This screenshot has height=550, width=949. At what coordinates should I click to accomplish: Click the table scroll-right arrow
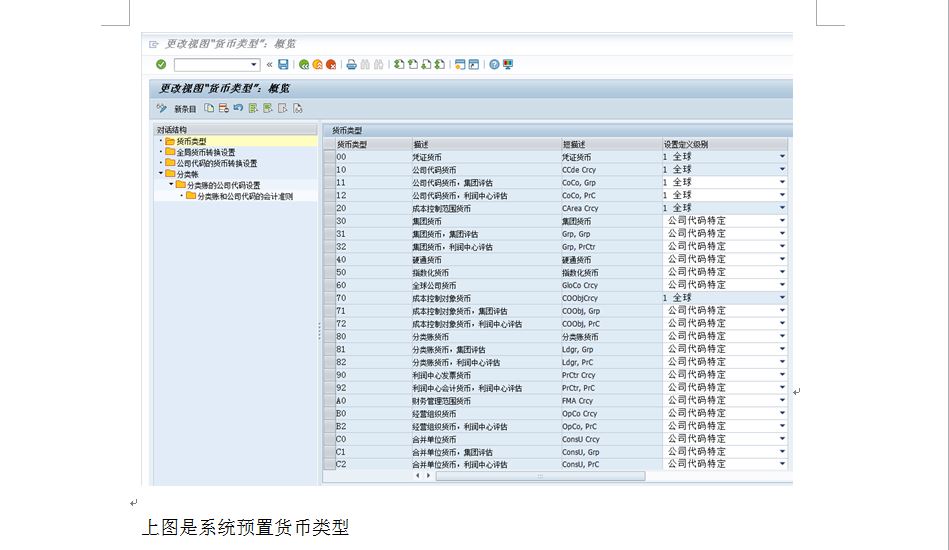pyautogui.click(x=429, y=476)
